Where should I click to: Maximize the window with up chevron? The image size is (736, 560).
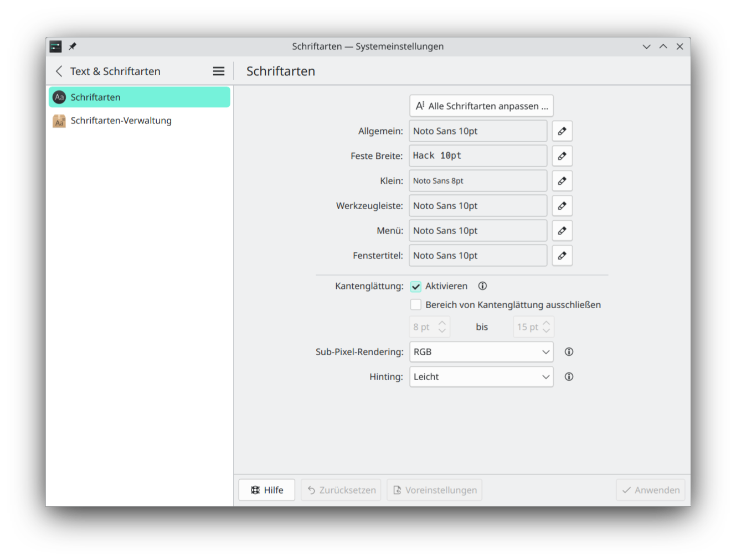coord(663,46)
